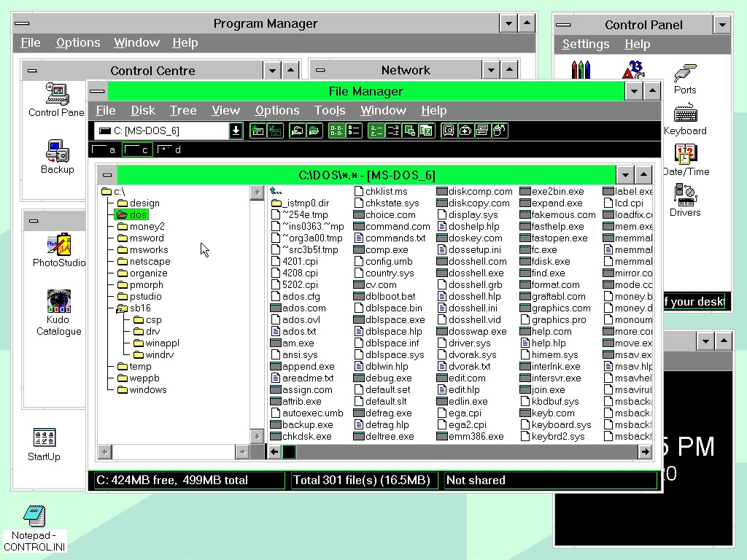Select drive d in the drive bar
747x560 pixels.
tap(169, 149)
